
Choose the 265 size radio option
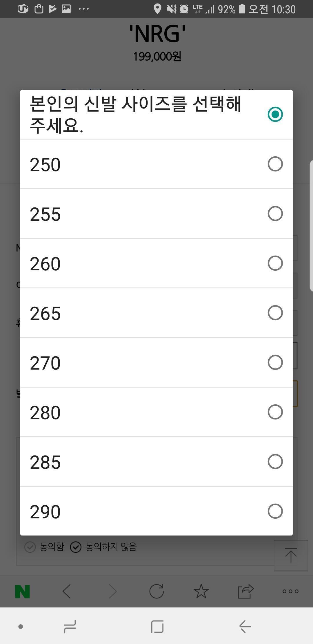(x=275, y=313)
